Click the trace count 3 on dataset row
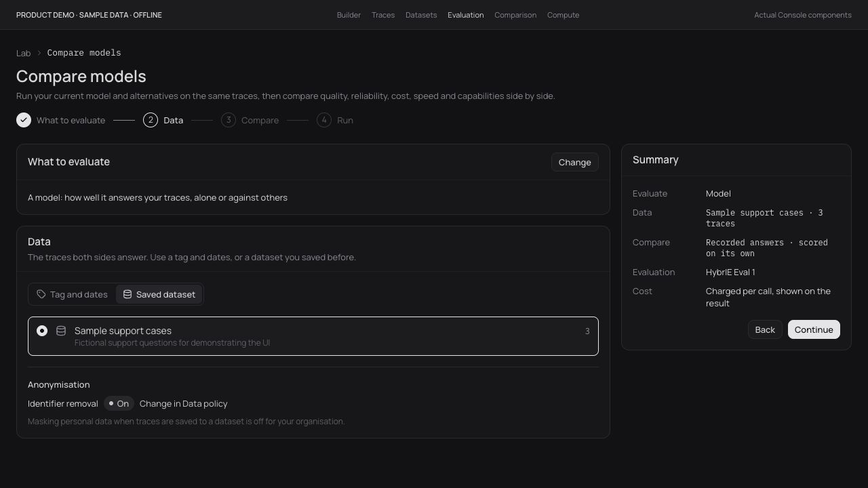The image size is (868, 488). (x=587, y=331)
